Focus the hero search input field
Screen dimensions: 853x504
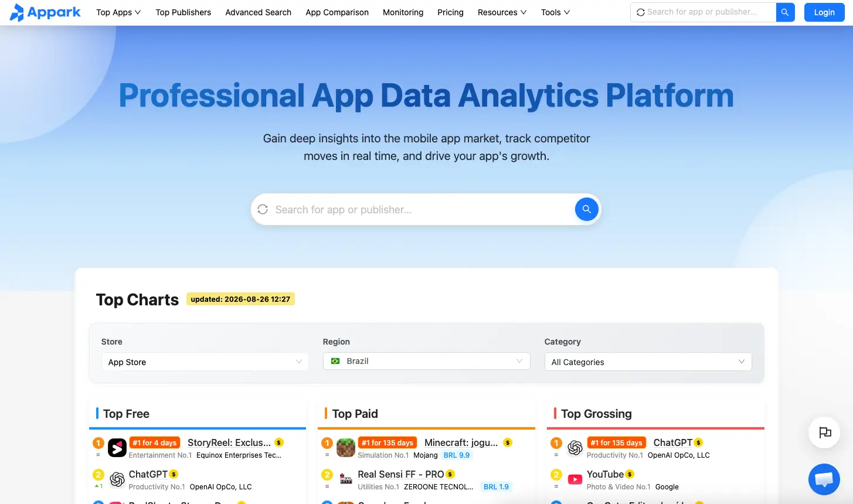(x=422, y=209)
